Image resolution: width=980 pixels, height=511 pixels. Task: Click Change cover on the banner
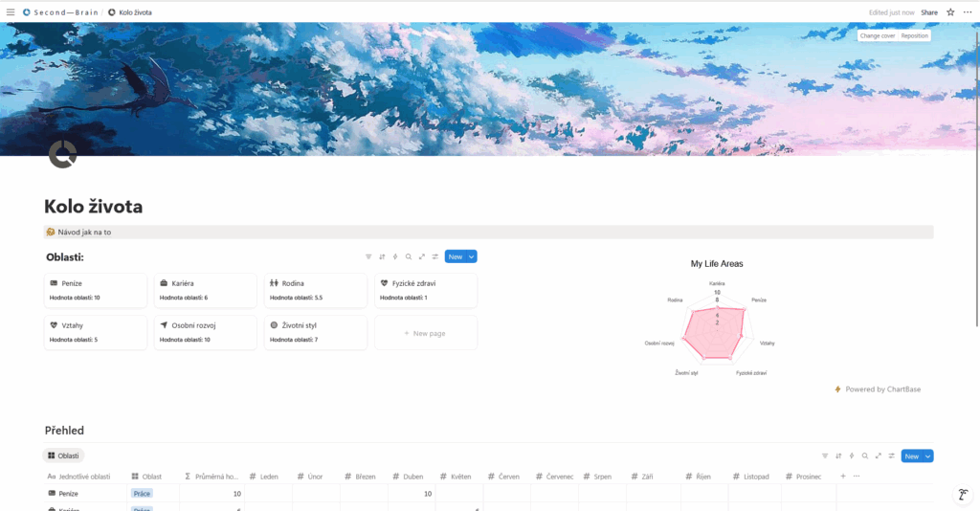click(x=877, y=35)
